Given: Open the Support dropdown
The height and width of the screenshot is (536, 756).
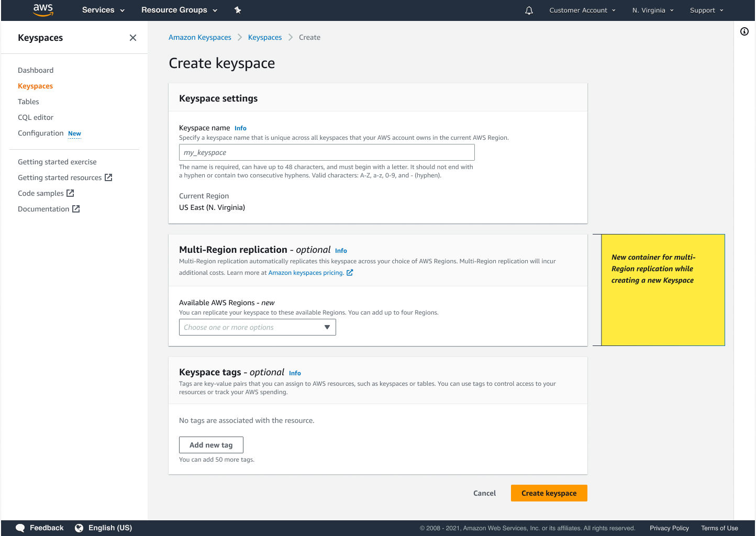Looking at the screenshot, I should (x=706, y=10).
